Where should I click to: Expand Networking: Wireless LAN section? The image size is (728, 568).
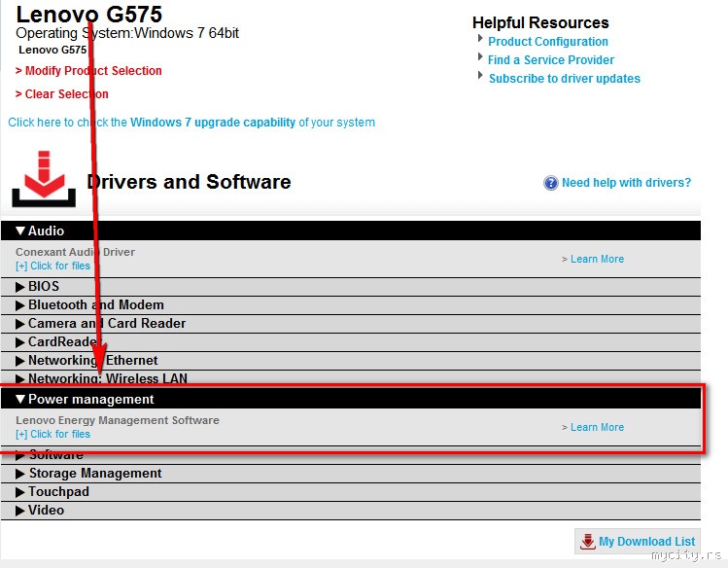pyautogui.click(x=351, y=378)
